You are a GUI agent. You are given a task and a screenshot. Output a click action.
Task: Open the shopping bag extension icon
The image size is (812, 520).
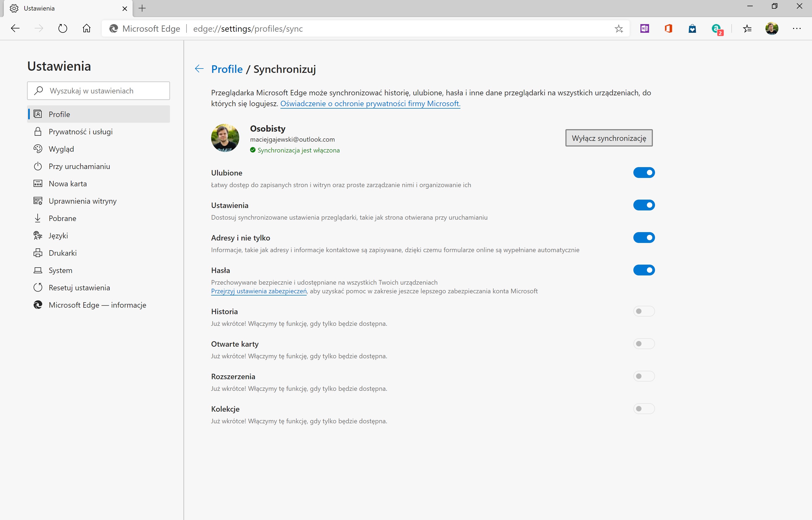692,28
